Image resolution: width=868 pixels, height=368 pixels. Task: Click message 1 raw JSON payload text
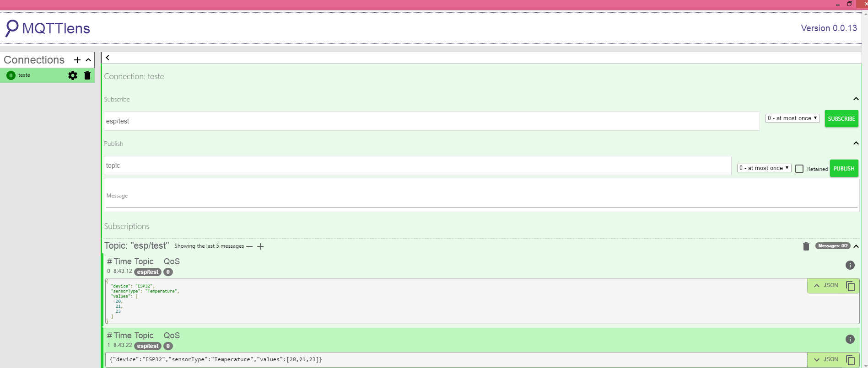click(216, 359)
